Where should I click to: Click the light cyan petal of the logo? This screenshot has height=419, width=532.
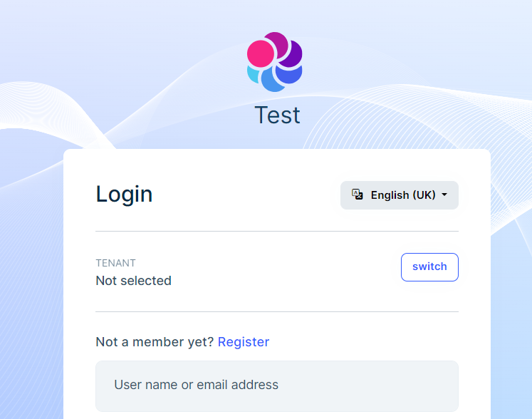tap(253, 74)
